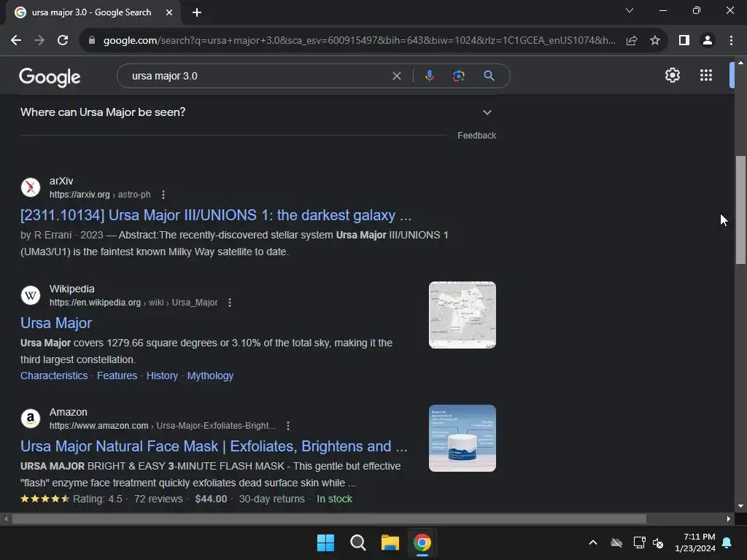Open the 'Mythology' sitelink
This screenshot has width=747, height=560.
click(x=210, y=376)
